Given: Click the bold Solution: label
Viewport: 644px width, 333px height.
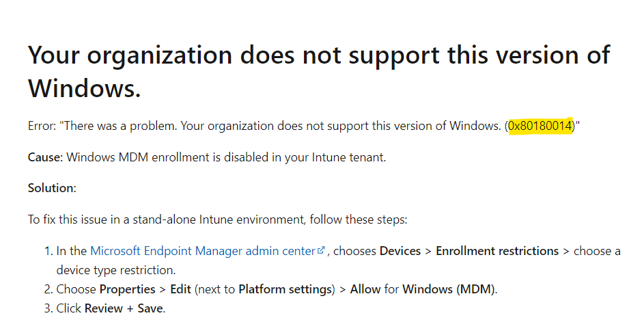Looking at the screenshot, I should [52, 188].
